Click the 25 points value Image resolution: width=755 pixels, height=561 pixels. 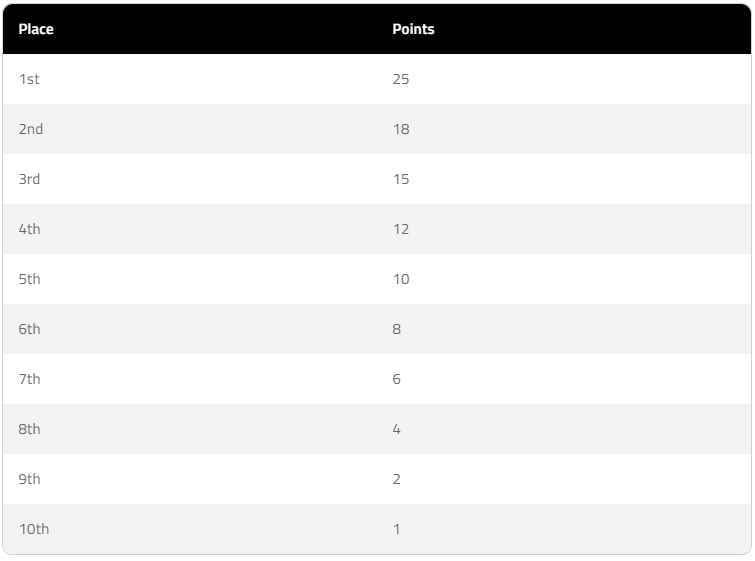click(401, 79)
